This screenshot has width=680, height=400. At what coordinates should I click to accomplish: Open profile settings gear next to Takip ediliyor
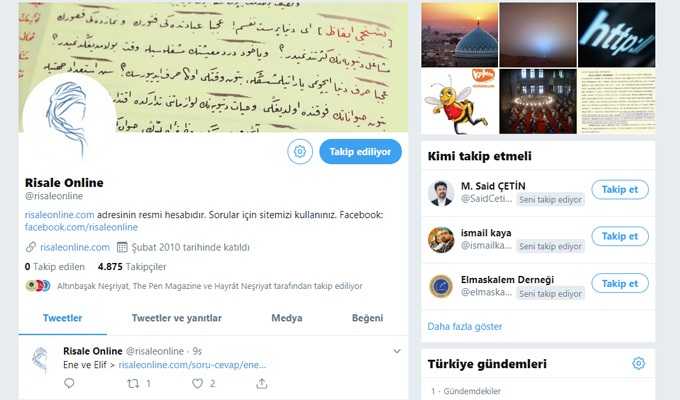click(x=300, y=151)
